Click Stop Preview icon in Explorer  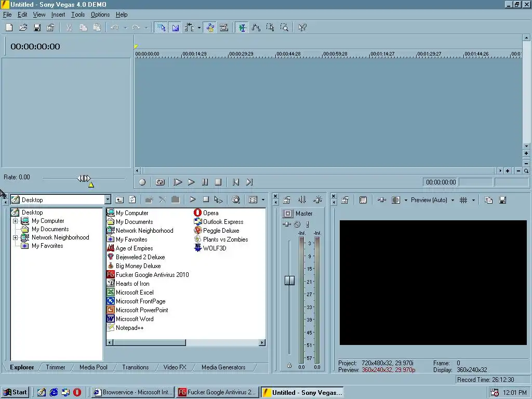pos(206,199)
